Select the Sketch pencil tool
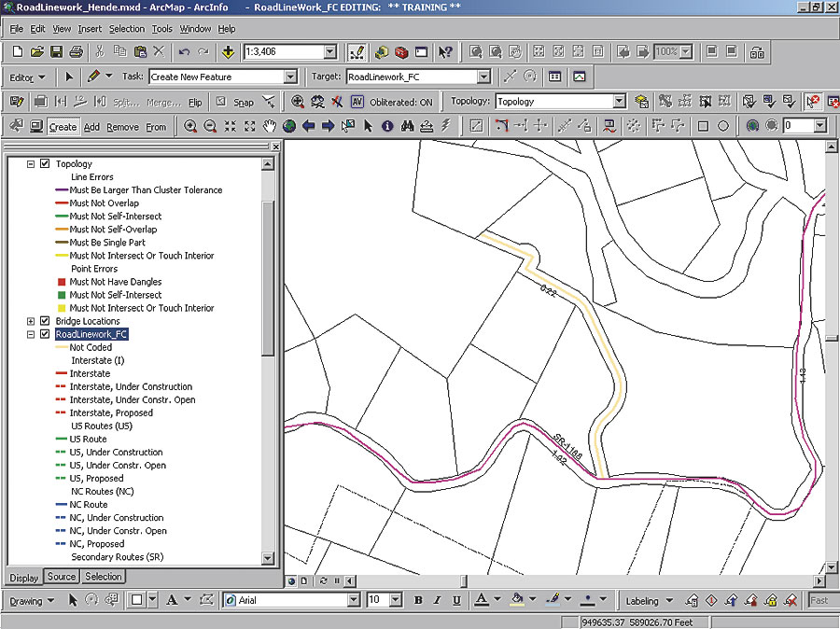The image size is (840, 629). pos(93,77)
